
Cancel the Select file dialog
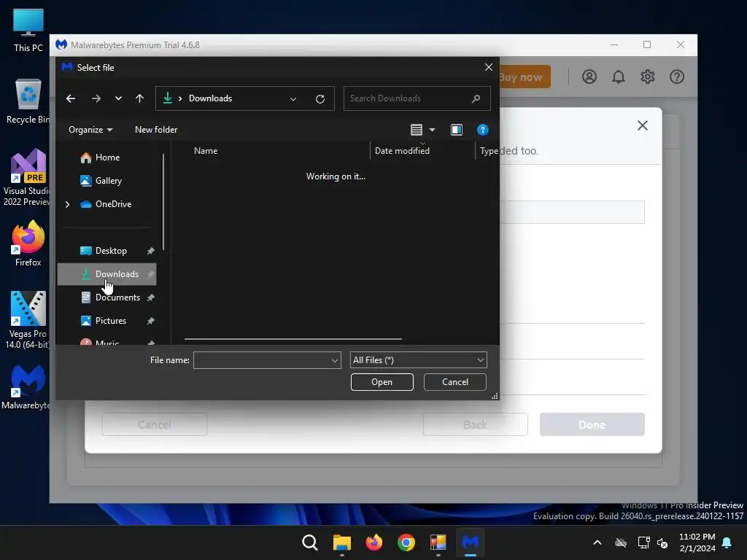tap(455, 382)
